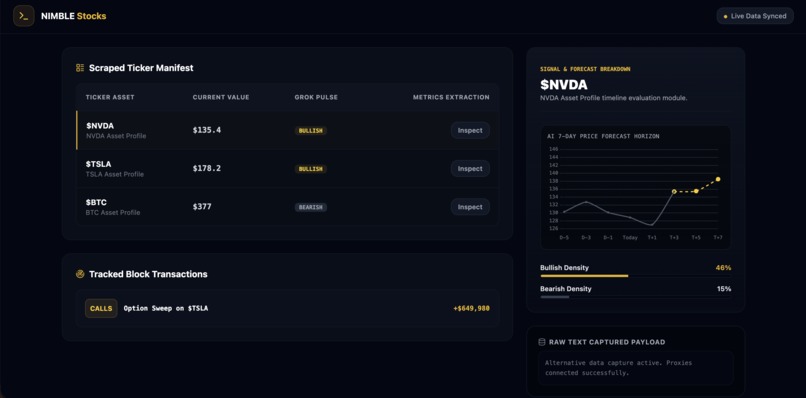Click the T+3 forecast point on chart
The height and width of the screenshot is (398, 806).
point(674,191)
